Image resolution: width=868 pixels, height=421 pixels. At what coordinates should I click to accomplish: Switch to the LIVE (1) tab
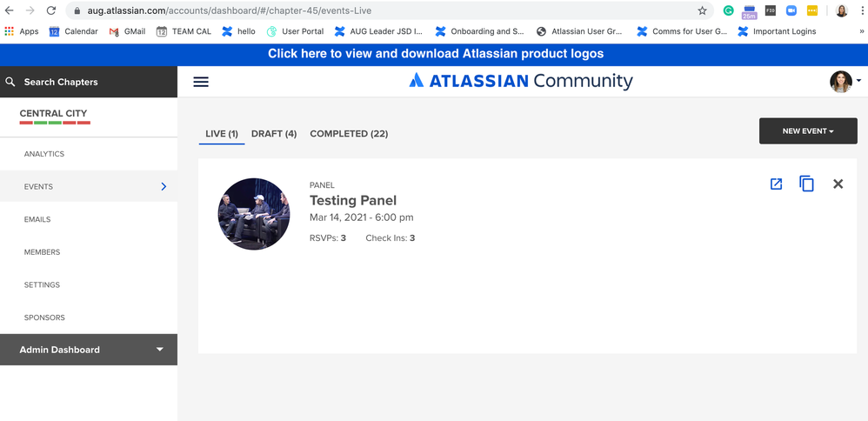tap(222, 134)
